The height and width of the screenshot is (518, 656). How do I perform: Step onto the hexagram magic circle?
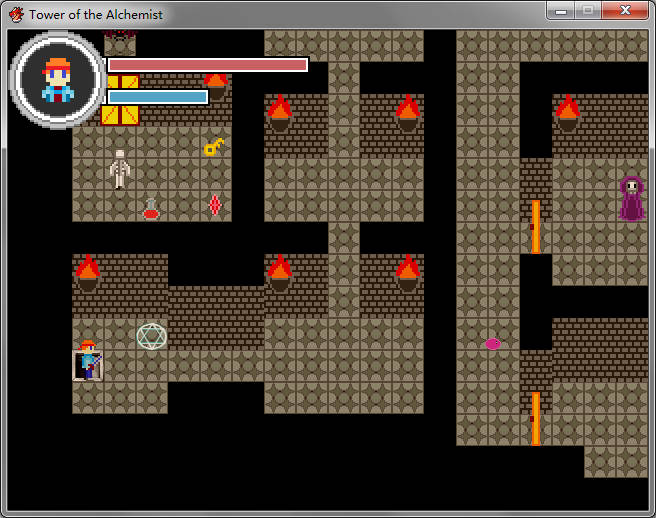(151, 336)
